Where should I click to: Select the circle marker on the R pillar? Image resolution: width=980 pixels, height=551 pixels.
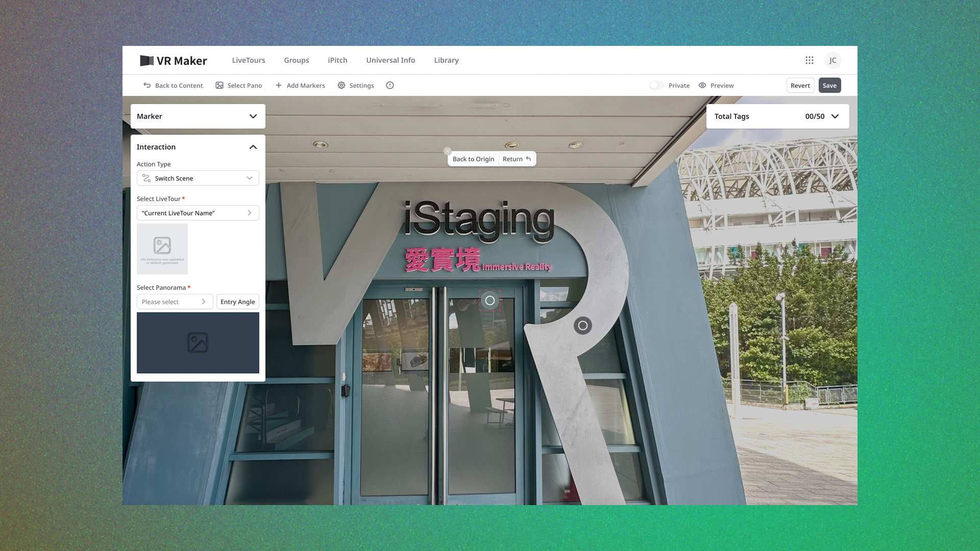[583, 325]
